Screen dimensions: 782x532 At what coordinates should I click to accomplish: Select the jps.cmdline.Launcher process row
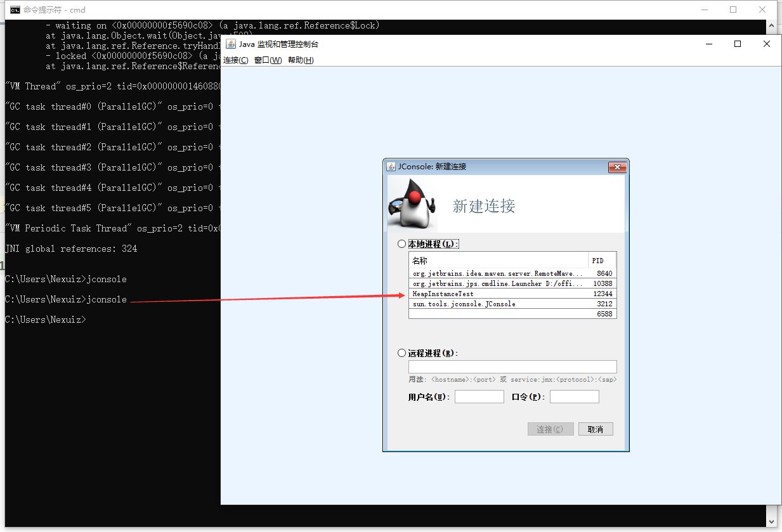coord(512,284)
